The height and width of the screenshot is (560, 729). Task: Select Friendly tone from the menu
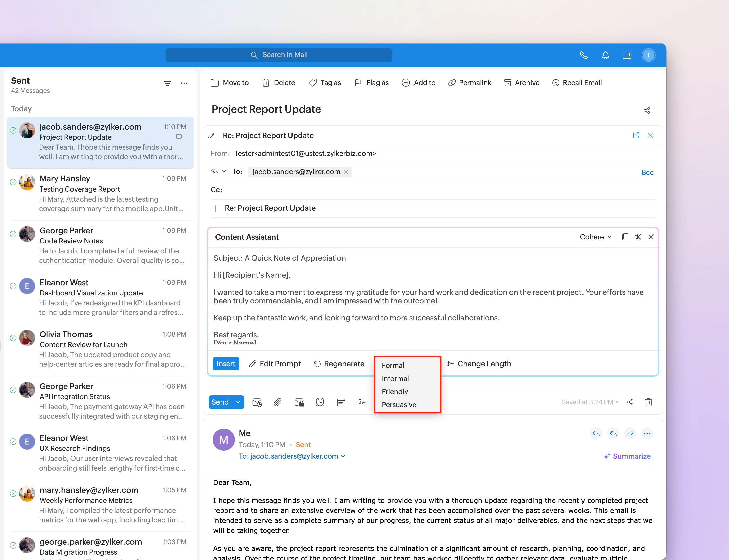[x=395, y=391]
